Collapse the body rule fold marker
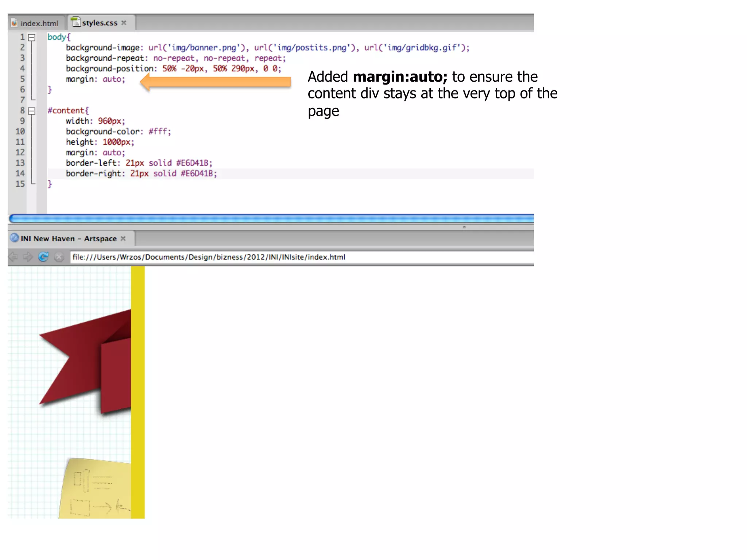The image size is (747, 560). click(x=32, y=37)
